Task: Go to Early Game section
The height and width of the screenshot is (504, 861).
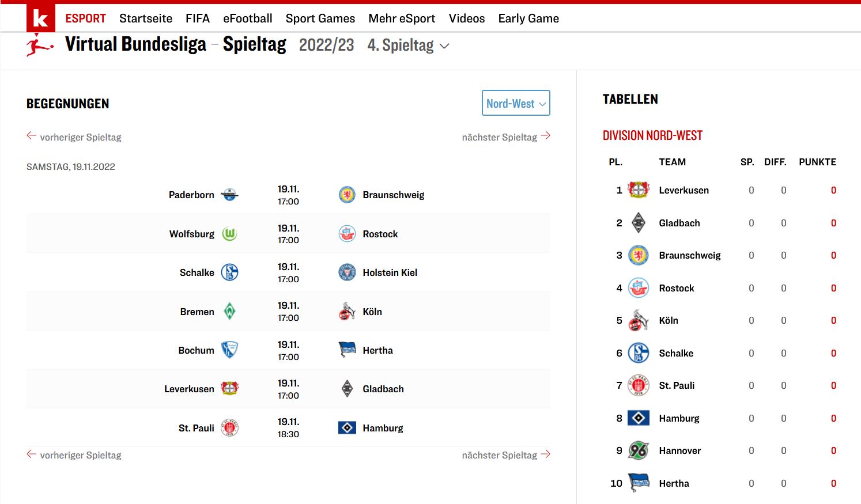Action: (528, 18)
